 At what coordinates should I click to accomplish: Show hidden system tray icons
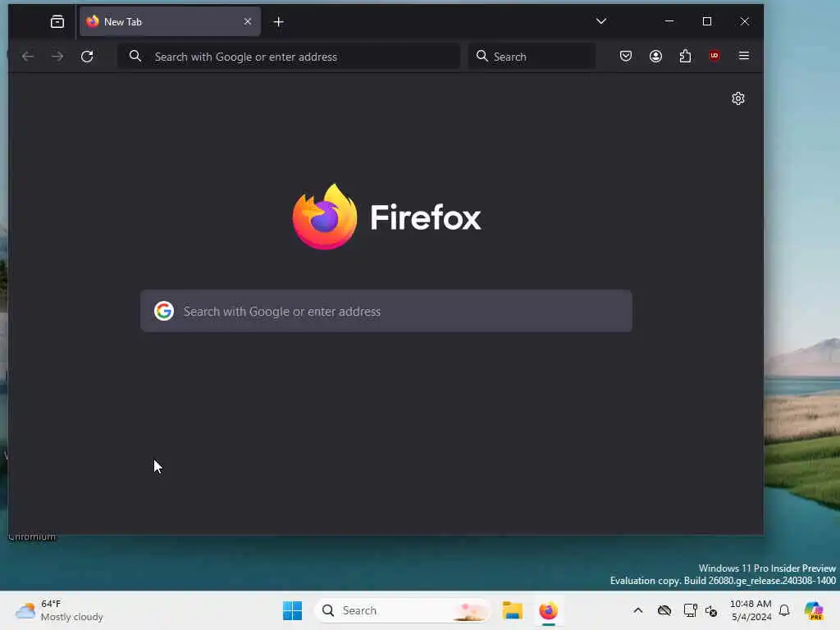click(x=637, y=610)
